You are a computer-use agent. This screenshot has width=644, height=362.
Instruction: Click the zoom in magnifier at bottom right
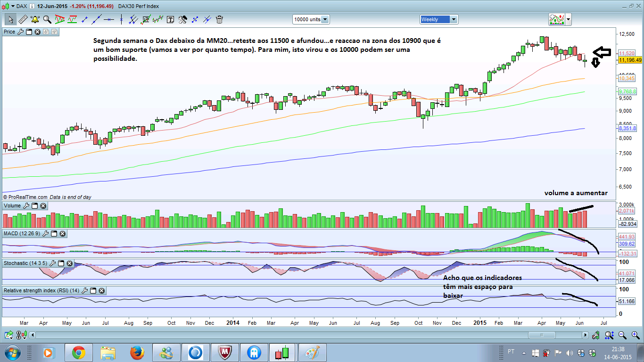[635, 335]
